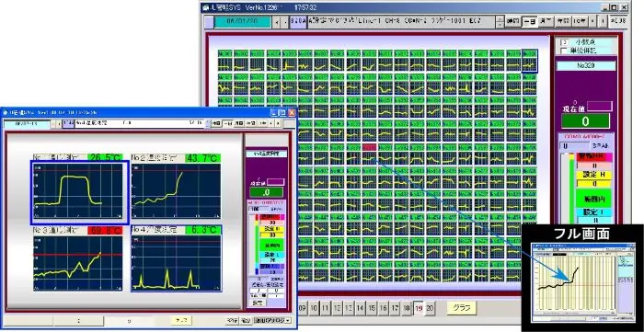Viewport: 644px width, 332px height.
Task: Click the yellow 設定 H level label
Action: pyautogui.click(x=594, y=175)
